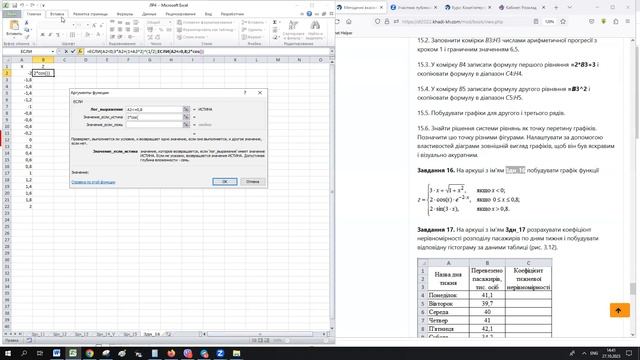Click Отмена in the function arguments dialog
Image resolution: width=640 pixels, height=360 pixels.
252,182
